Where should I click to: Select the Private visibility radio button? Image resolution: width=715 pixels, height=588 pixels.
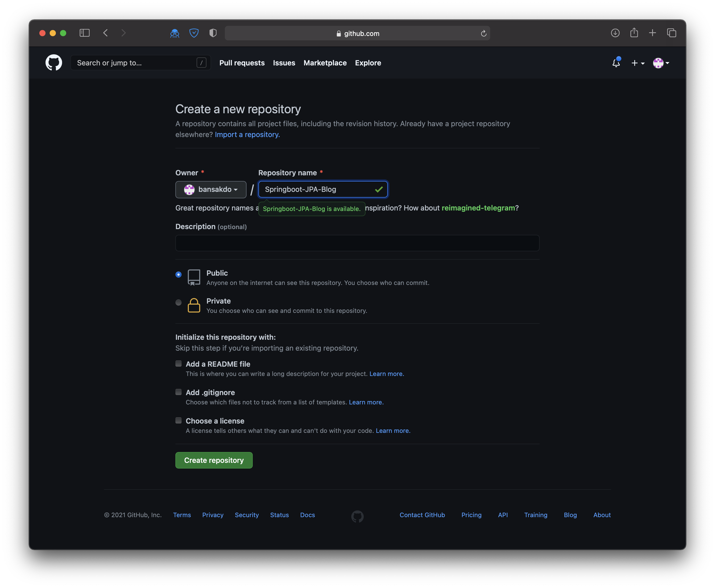(178, 303)
